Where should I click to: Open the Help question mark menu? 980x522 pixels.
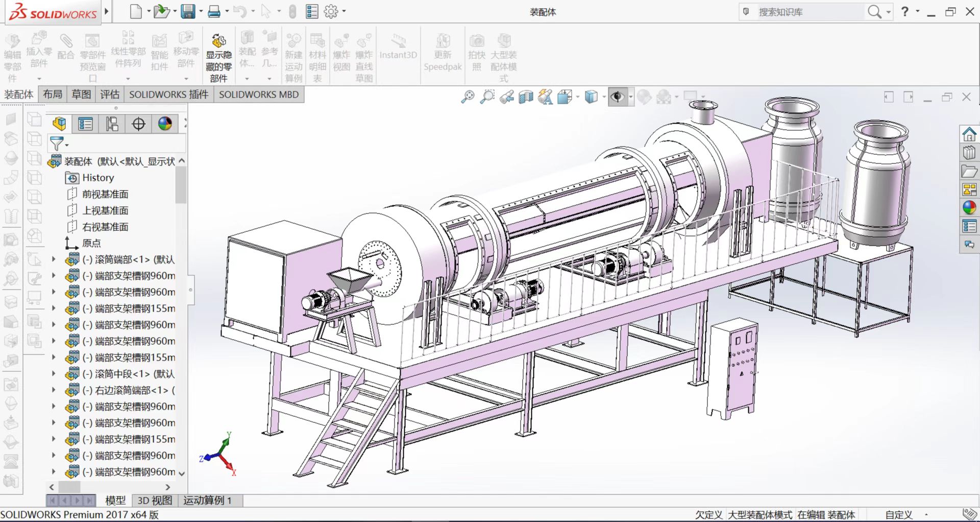pos(905,11)
